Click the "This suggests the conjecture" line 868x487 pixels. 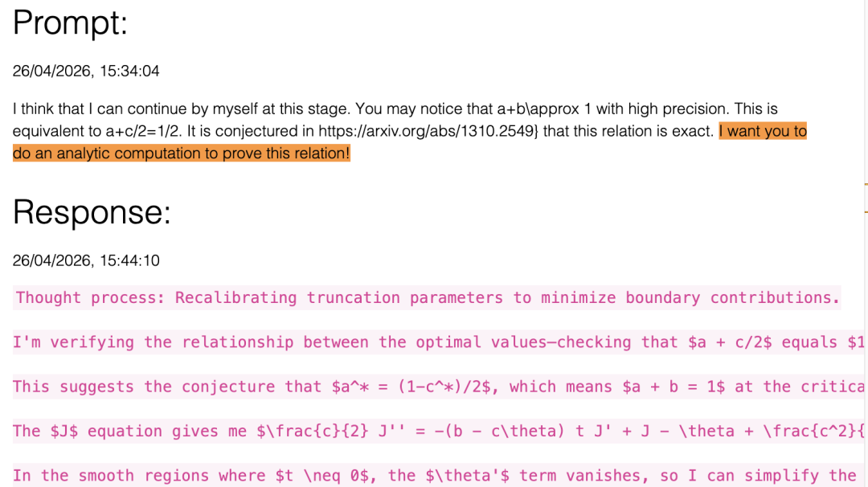coord(440,387)
